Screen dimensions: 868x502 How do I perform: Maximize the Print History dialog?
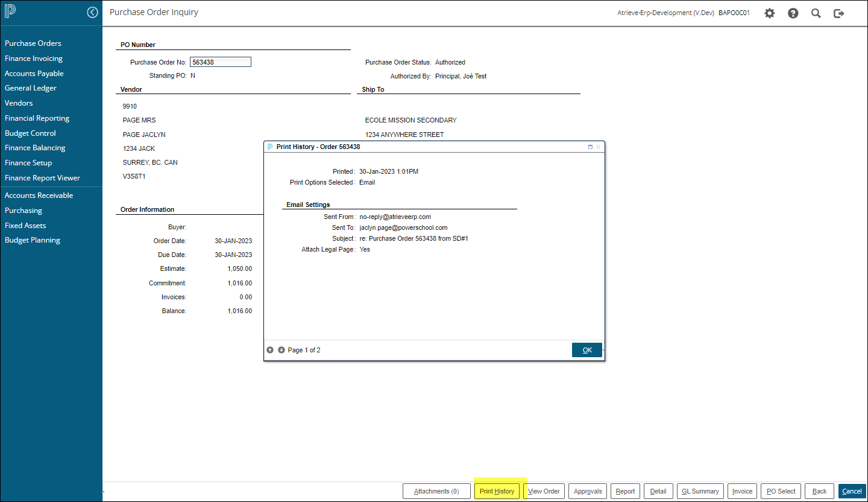590,147
